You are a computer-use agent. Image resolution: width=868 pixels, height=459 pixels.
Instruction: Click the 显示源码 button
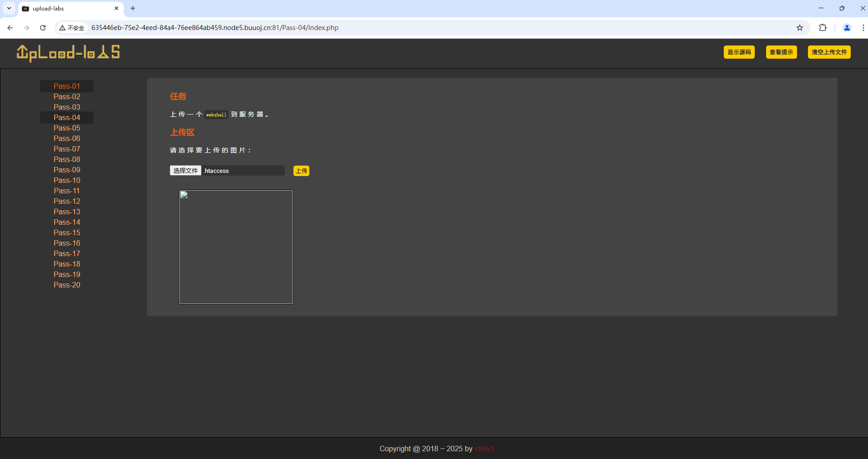[x=739, y=52]
